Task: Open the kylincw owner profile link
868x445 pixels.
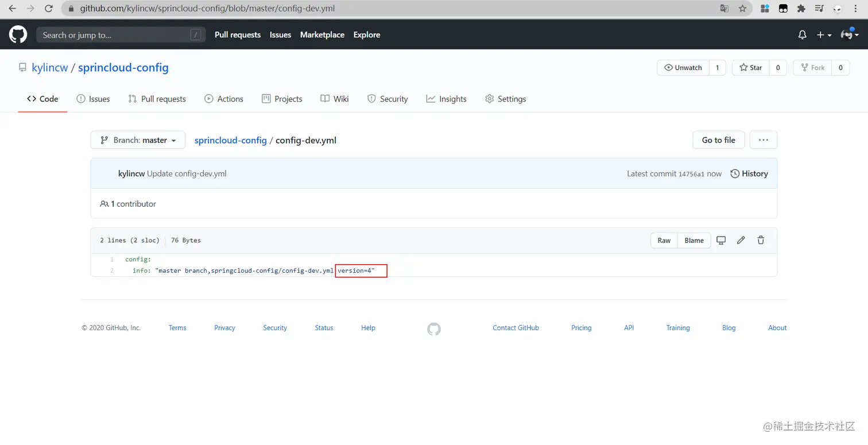Action: click(50, 68)
